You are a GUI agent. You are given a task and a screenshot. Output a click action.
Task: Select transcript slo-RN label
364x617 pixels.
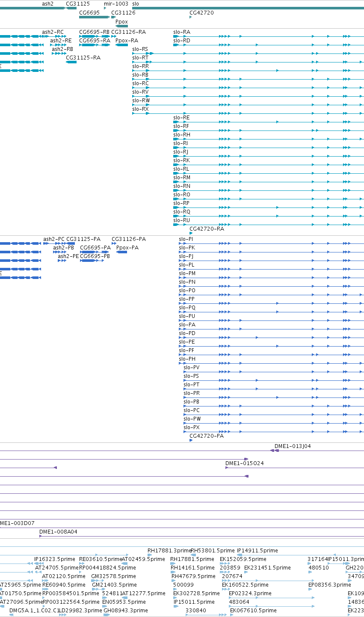click(182, 186)
